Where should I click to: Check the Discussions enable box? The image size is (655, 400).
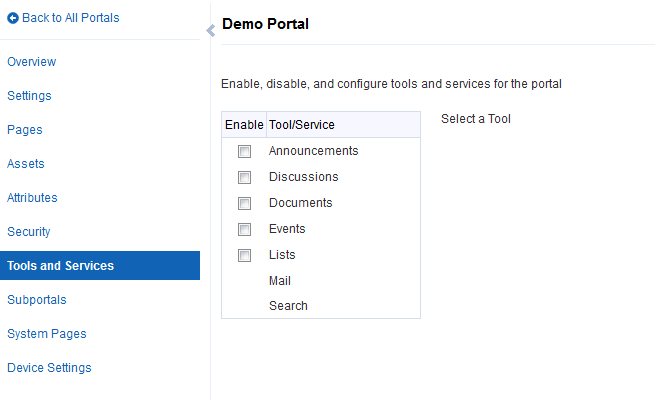point(244,177)
